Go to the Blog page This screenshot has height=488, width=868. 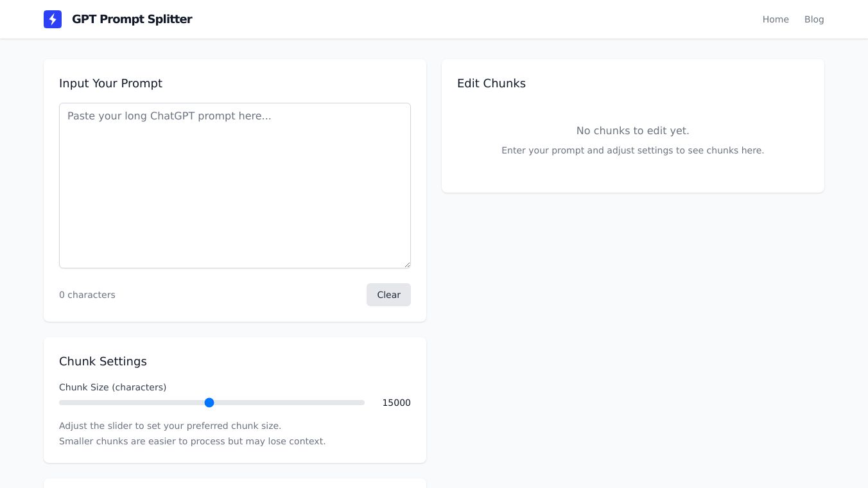(x=814, y=19)
